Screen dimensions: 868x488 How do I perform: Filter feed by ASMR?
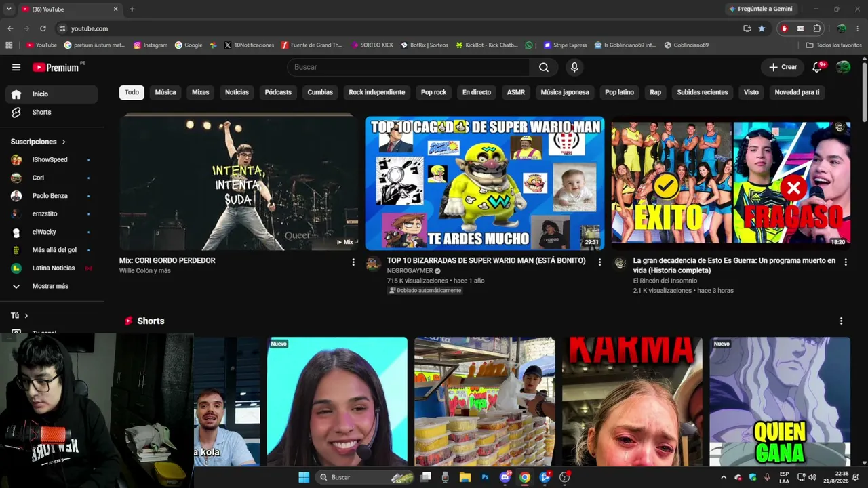coord(516,92)
